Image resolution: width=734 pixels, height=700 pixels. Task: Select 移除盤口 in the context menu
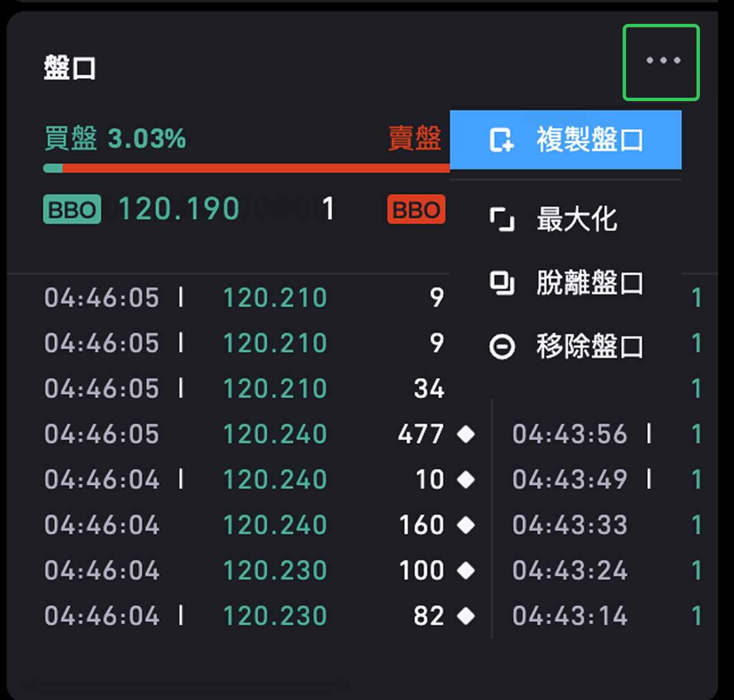(566, 347)
